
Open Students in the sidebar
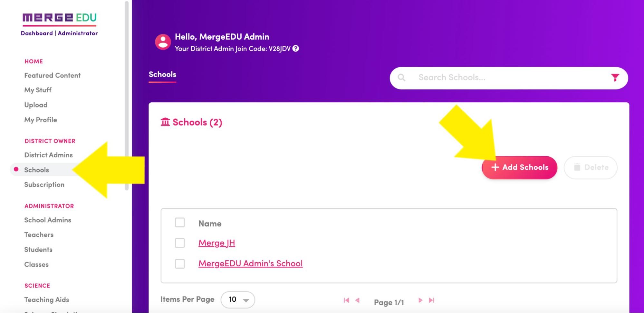[x=38, y=250]
